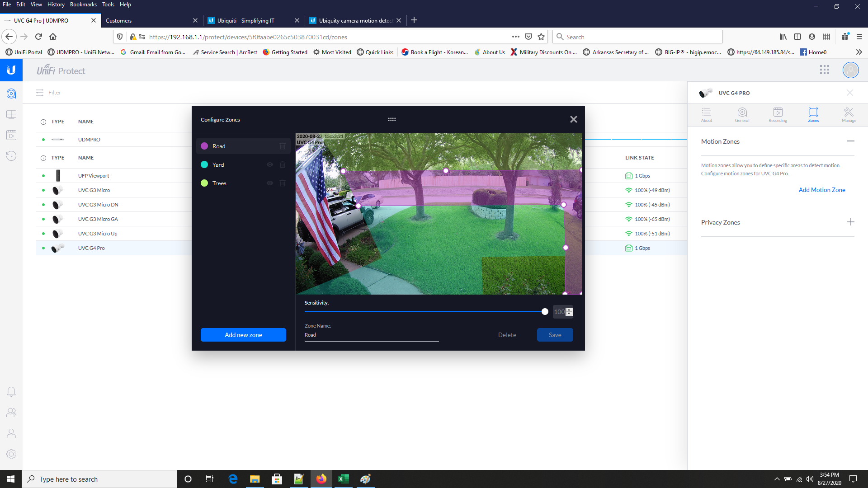
Task: Click the UniFi grid apps icon
Action: (825, 70)
